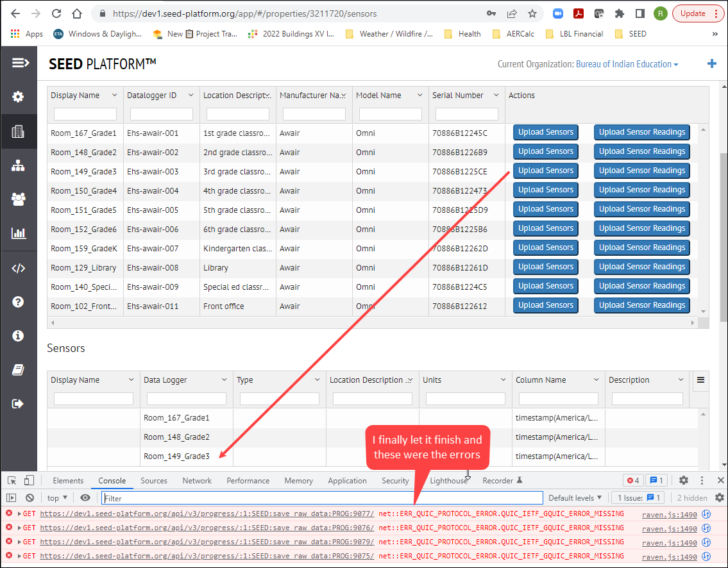This screenshot has width=728, height=568.
Task: Open the Default levels dropdown in Console
Action: 575,497
